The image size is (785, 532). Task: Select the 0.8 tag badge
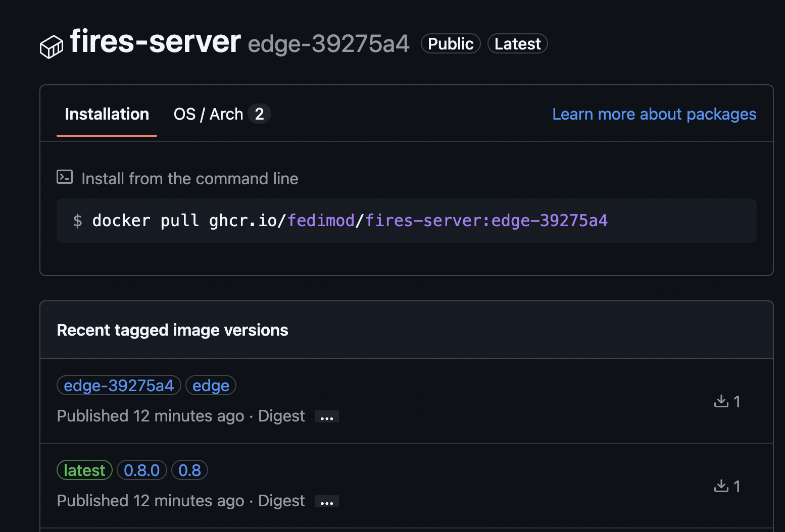point(189,470)
